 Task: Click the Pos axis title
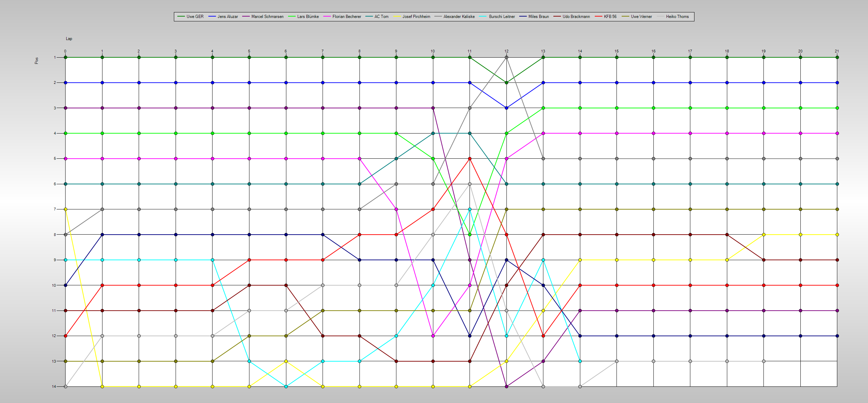coord(36,61)
